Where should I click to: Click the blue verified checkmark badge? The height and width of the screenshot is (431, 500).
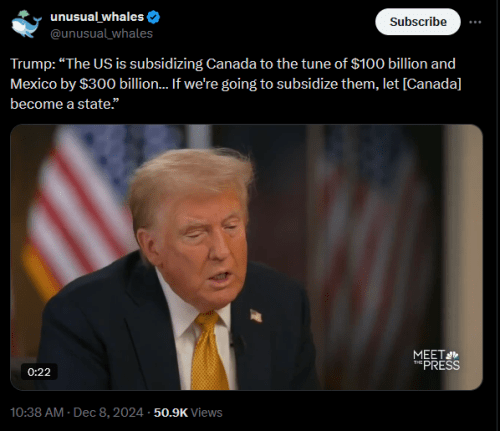[153, 17]
